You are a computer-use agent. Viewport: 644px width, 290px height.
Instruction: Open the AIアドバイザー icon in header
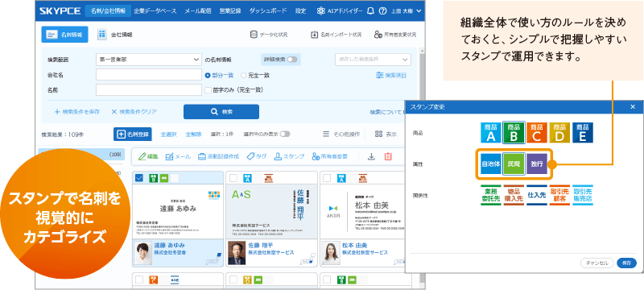coord(321,11)
